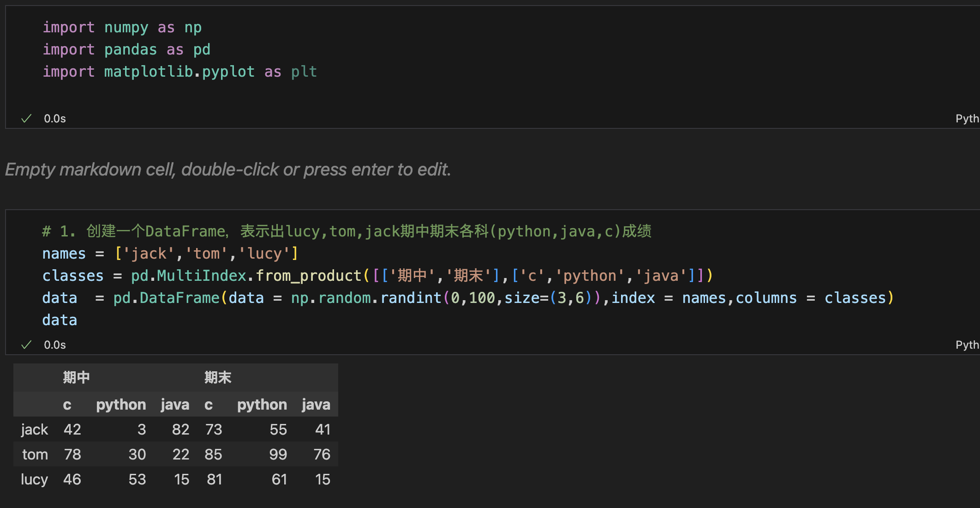Click lucy's 期末 java value 15
Viewport: 980px width, 508px height.
[x=323, y=479]
